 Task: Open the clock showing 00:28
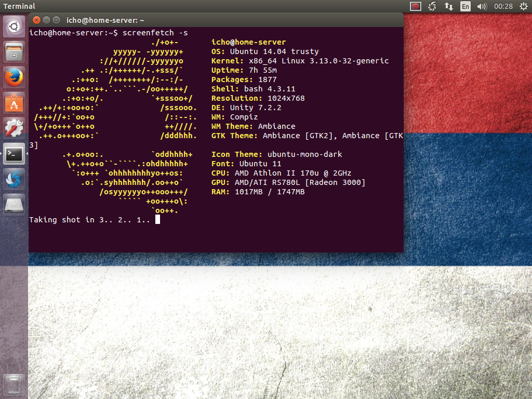(503, 6)
